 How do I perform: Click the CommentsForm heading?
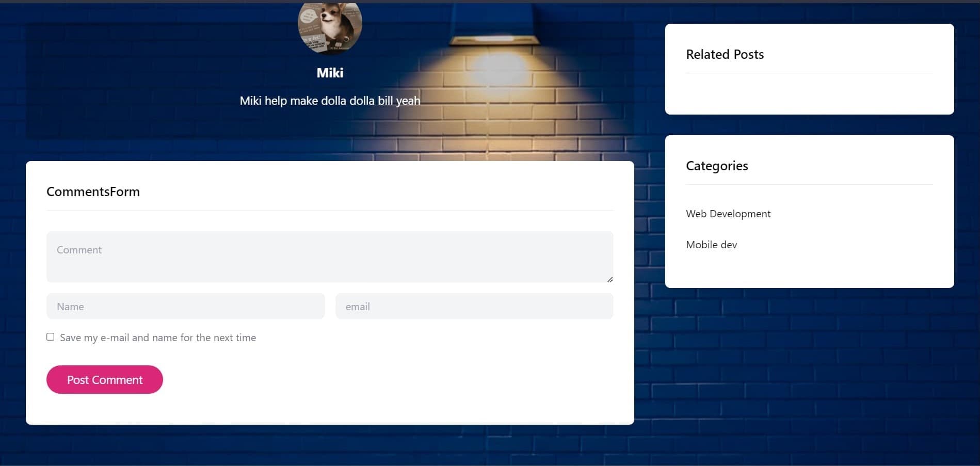point(93,191)
